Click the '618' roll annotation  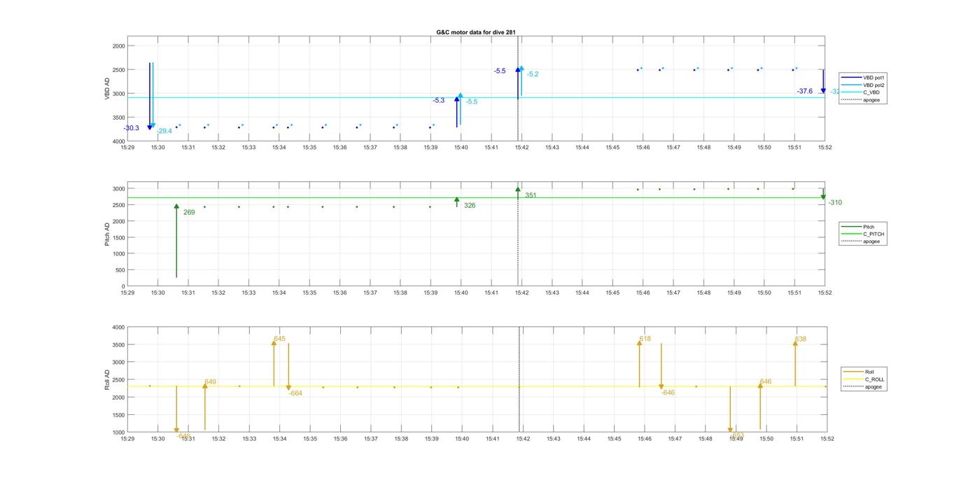[645, 339]
